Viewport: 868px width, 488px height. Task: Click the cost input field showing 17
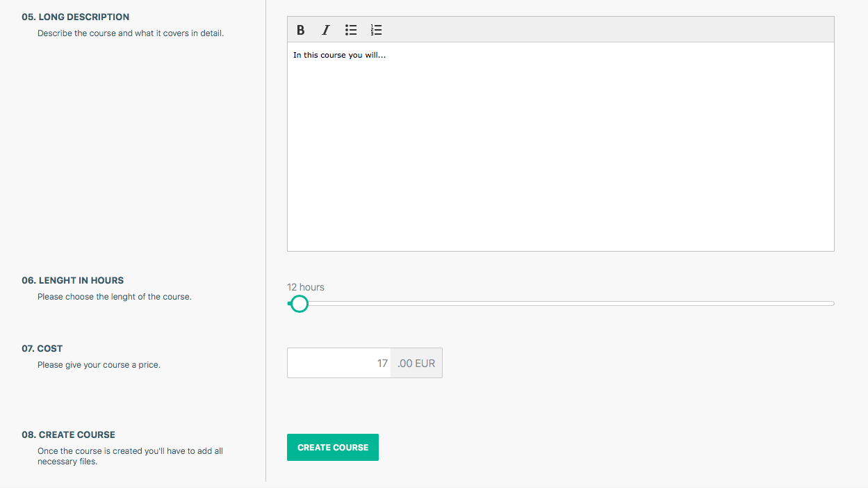tap(339, 363)
